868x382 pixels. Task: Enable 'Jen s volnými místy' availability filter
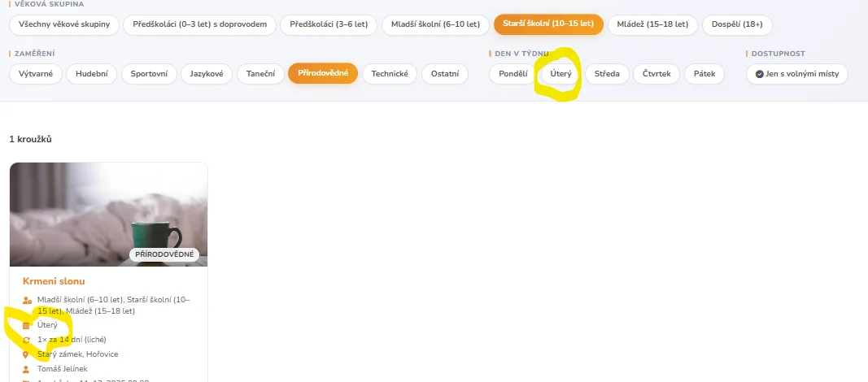click(x=797, y=73)
